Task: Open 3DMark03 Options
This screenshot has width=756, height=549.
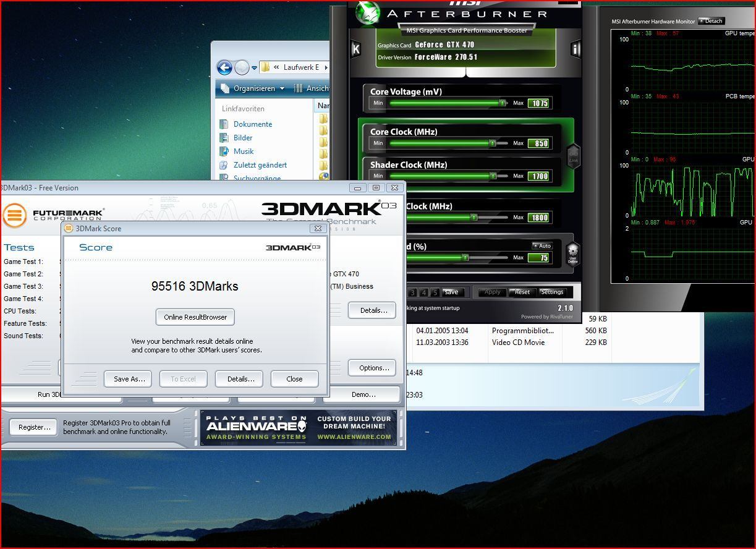Action: tap(373, 368)
